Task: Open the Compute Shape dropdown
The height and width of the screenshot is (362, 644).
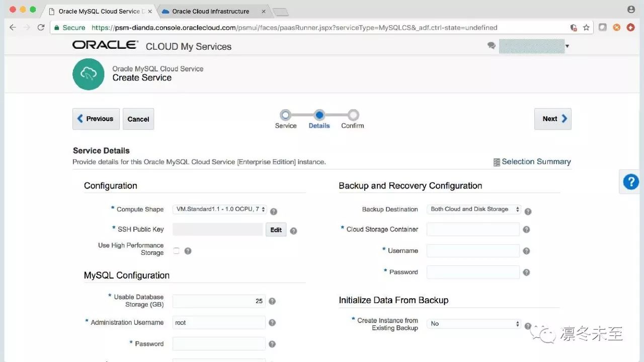Action: point(219,209)
